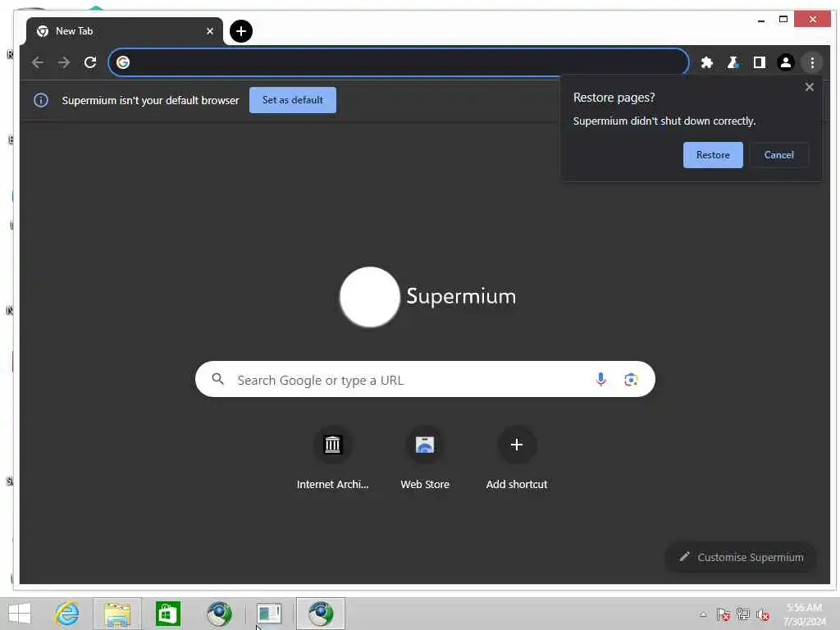Show hidden tray icons arrow

(x=703, y=614)
